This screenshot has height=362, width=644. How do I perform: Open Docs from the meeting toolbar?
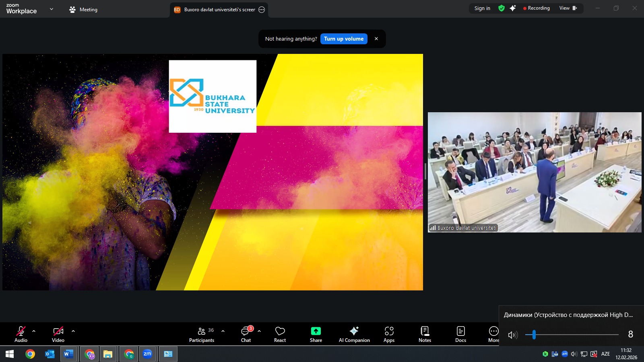tap(460, 334)
